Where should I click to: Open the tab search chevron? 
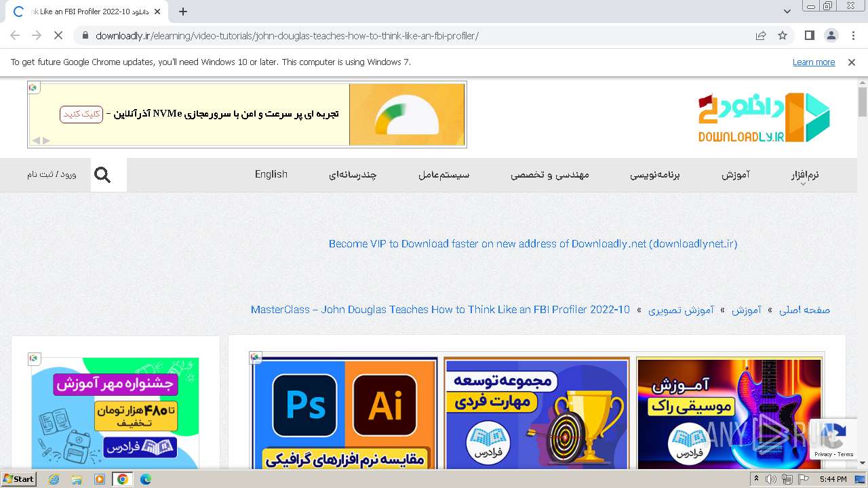(x=787, y=12)
